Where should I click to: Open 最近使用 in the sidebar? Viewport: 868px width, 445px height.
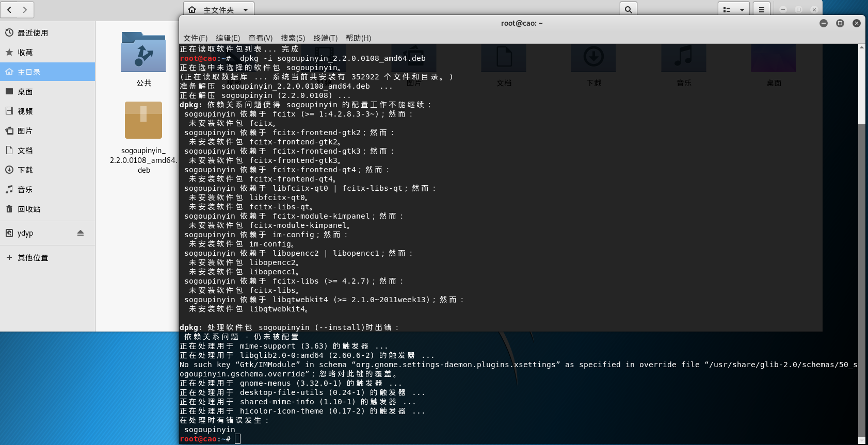click(47, 33)
